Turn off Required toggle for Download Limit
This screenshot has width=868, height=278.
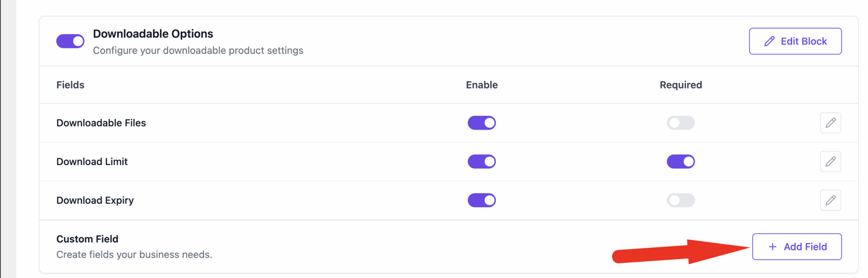point(681,161)
